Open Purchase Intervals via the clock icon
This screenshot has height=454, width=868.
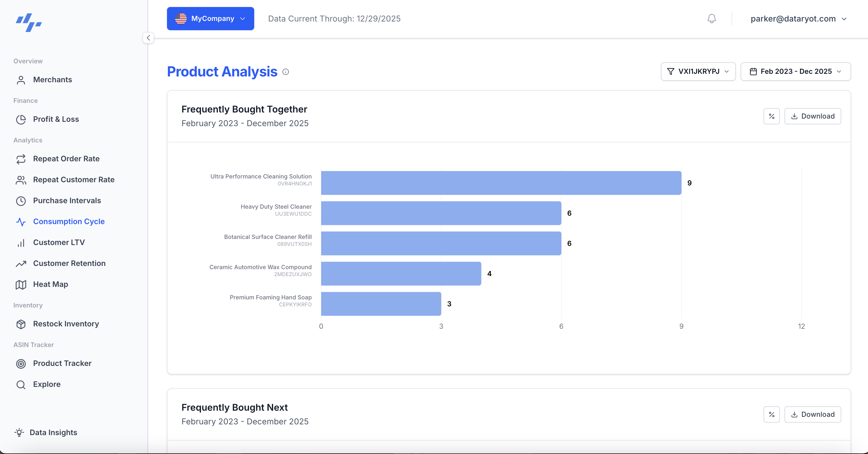[x=21, y=201]
